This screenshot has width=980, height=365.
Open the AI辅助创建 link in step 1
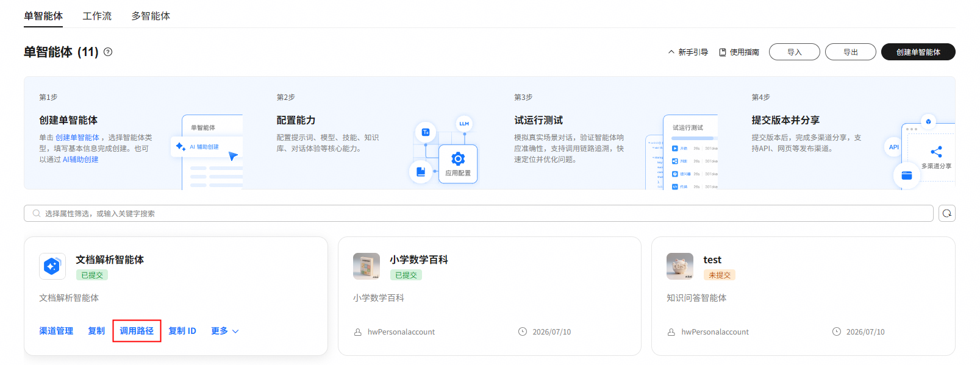point(80,160)
